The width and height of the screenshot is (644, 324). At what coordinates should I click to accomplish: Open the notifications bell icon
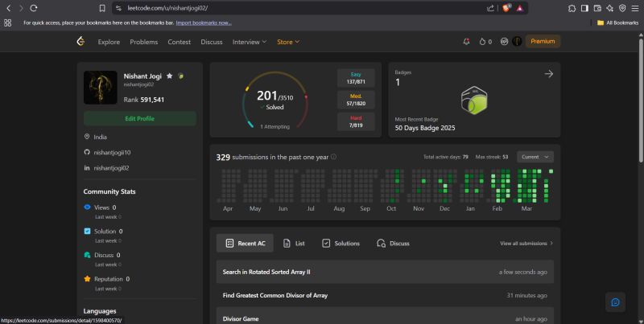click(x=467, y=42)
